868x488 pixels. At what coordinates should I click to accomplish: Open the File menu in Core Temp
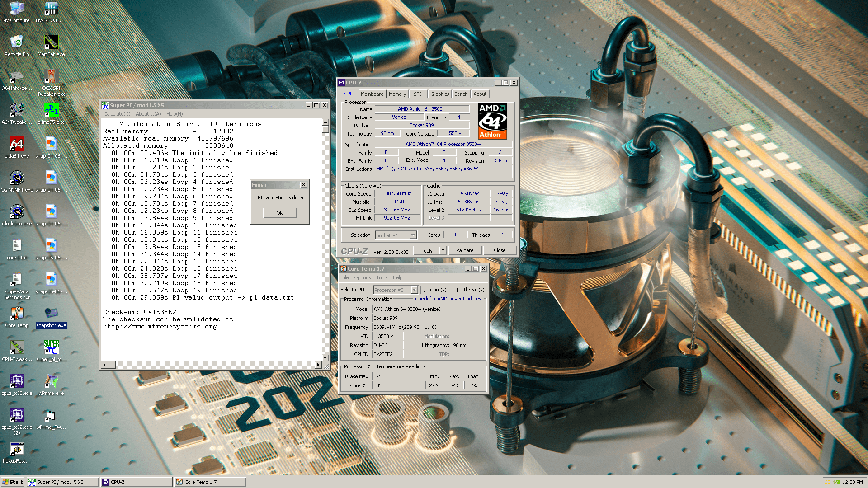point(345,277)
